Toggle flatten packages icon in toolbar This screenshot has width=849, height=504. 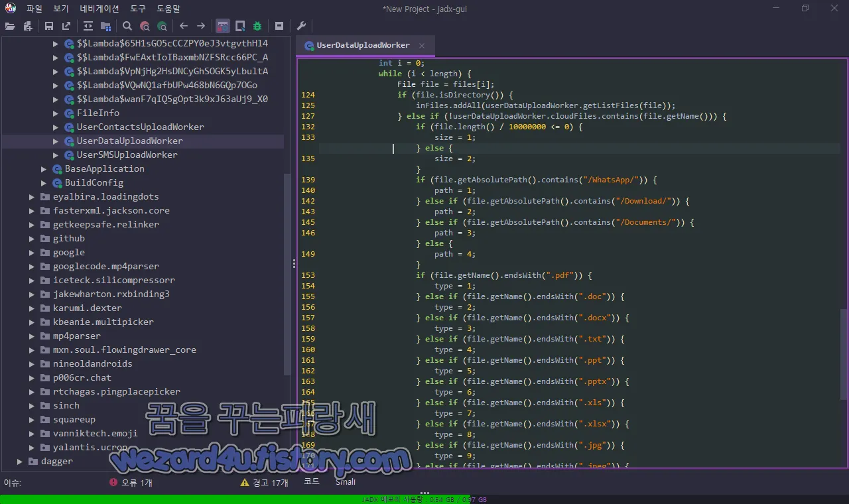[105, 26]
